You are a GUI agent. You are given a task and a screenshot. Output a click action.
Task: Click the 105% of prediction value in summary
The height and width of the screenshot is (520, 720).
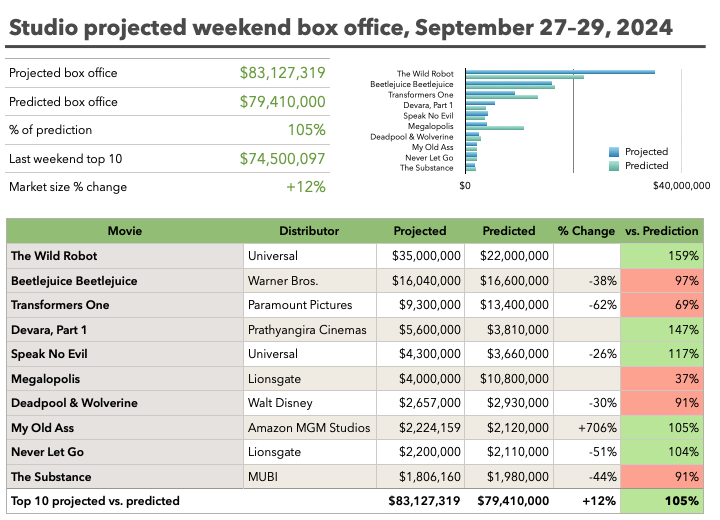point(307,130)
